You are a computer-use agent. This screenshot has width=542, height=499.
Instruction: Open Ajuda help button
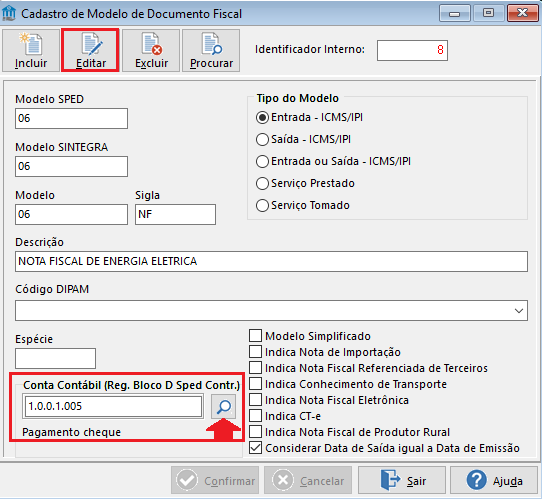(494, 480)
